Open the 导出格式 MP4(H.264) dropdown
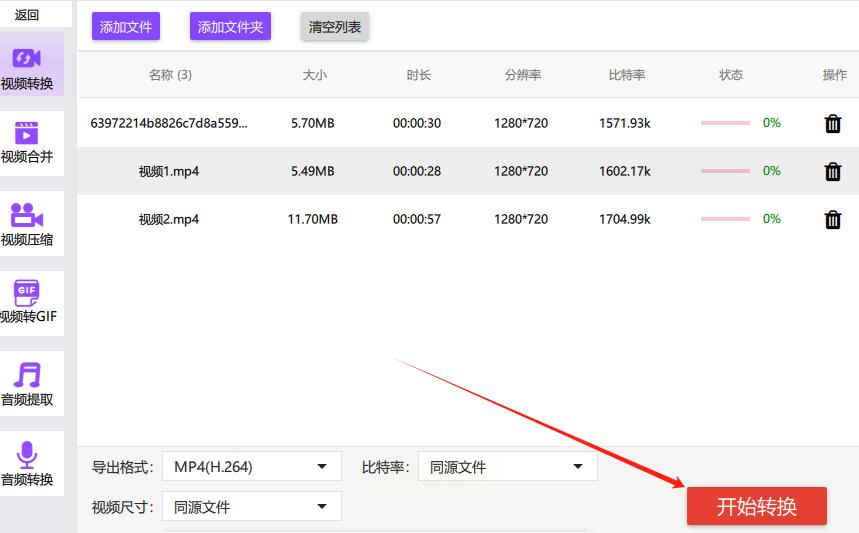Image resolution: width=859 pixels, height=533 pixels. click(x=252, y=467)
